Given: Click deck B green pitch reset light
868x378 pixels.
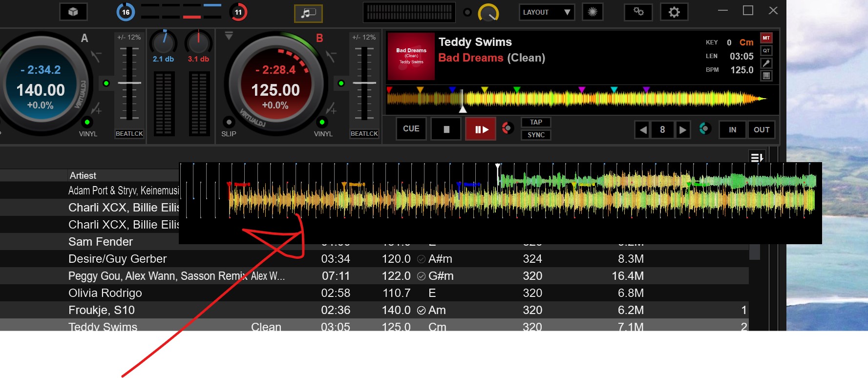Looking at the screenshot, I should click(341, 84).
